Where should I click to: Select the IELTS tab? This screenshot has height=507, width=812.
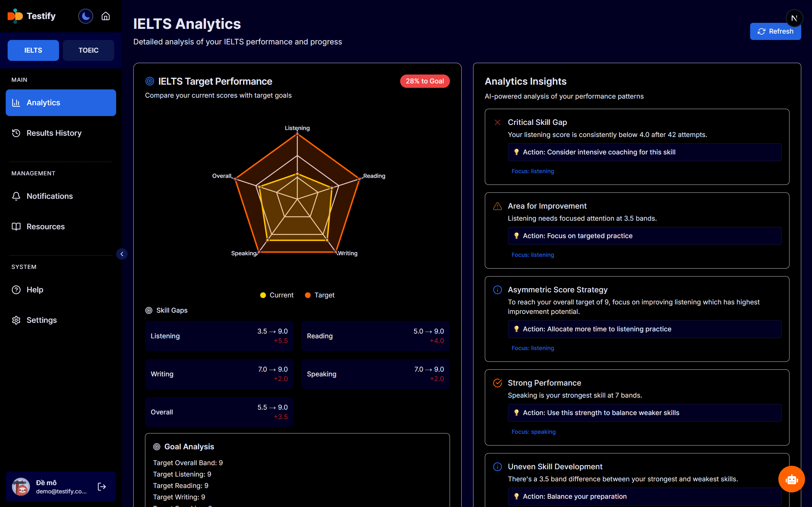point(33,50)
